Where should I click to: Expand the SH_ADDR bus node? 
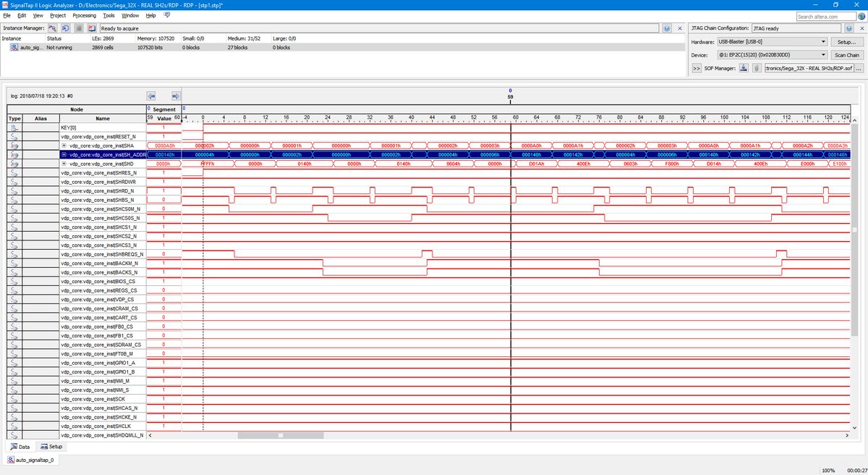coord(64,154)
